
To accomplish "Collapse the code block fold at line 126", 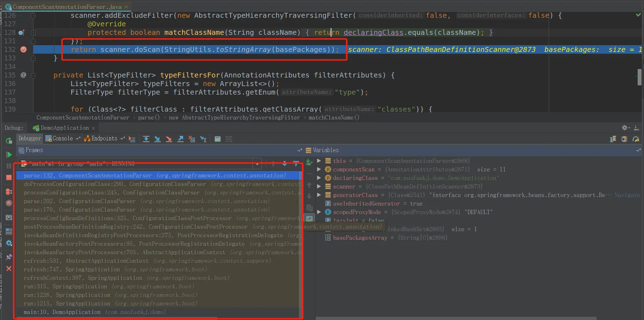I will pyautogui.click(x=33, y=16).
